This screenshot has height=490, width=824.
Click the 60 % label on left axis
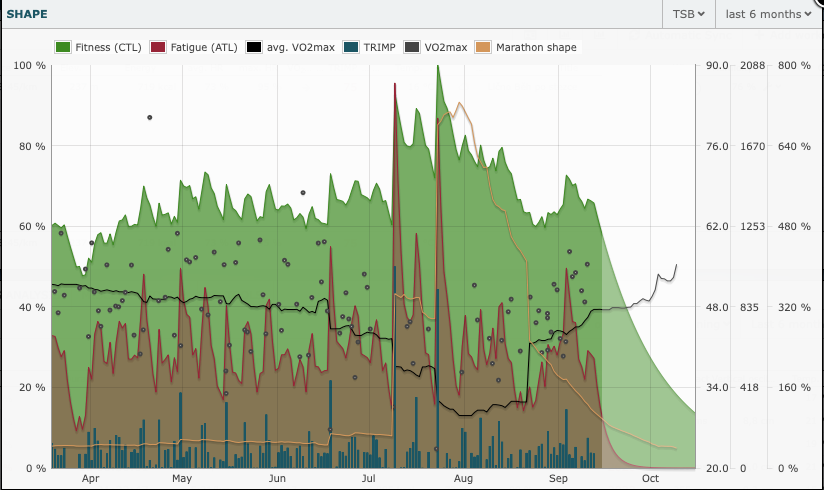coord(32,227)
